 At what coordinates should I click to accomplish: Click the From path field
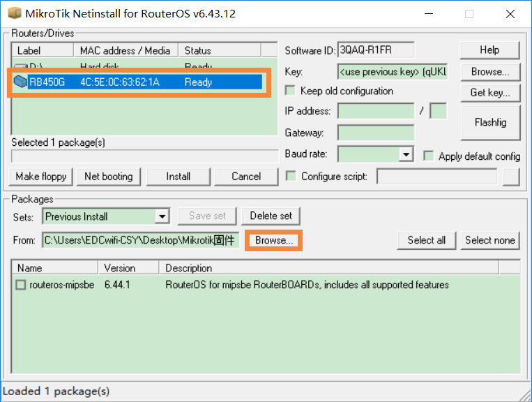click(141, 240)
